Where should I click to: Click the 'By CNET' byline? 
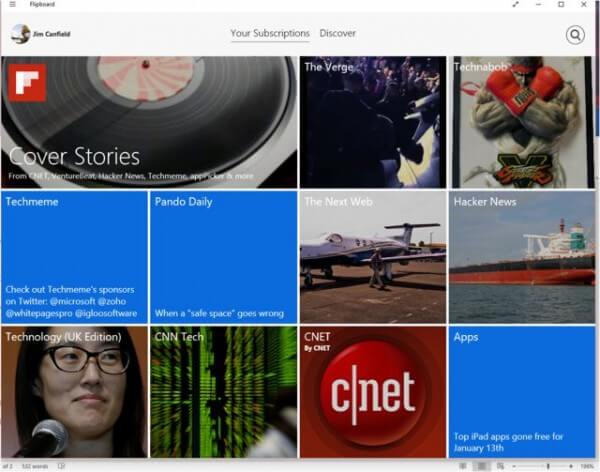(x=317, y=348)
